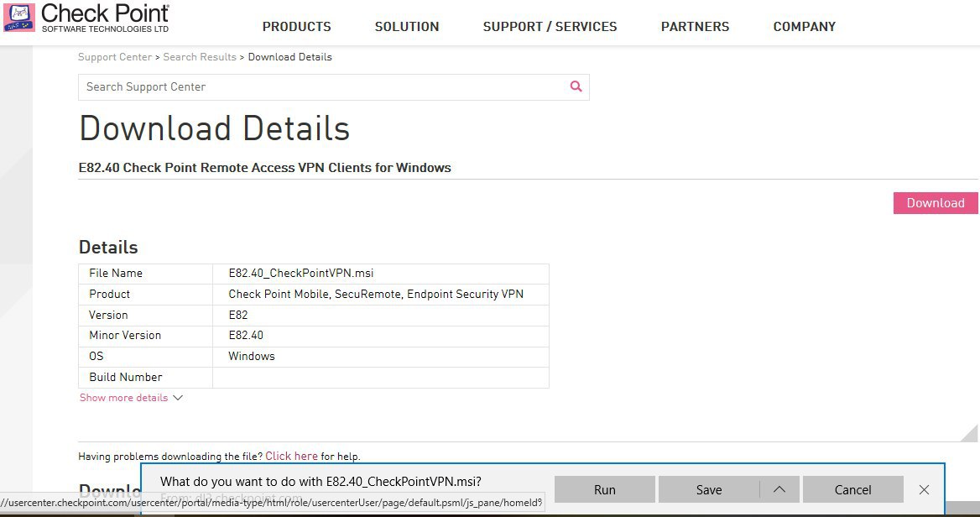Click the Minor Version label cell
The width and height of the screenshot is (980, 517).
pos(146,336)
